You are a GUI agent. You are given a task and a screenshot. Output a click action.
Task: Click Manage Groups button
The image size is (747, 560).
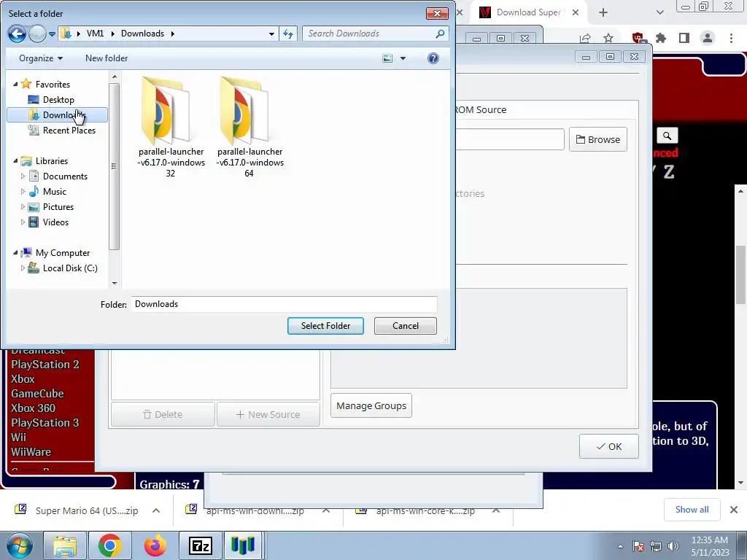(371, 405)
